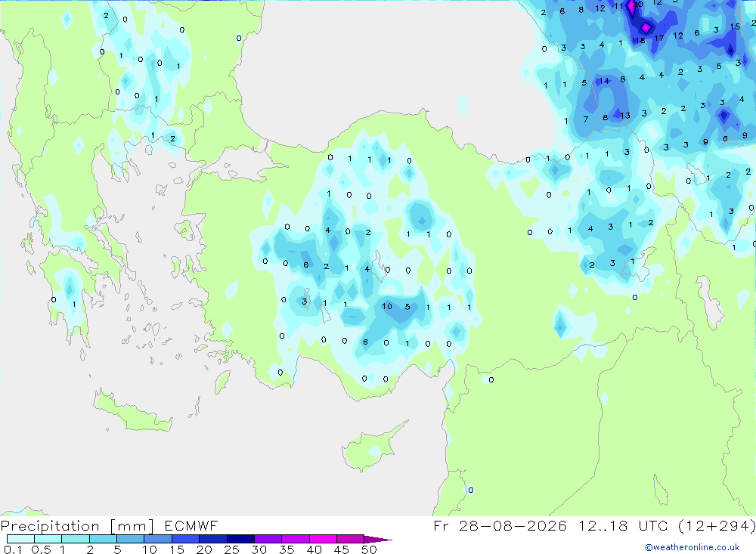Click the island of Crete on the map

[132, 412]
